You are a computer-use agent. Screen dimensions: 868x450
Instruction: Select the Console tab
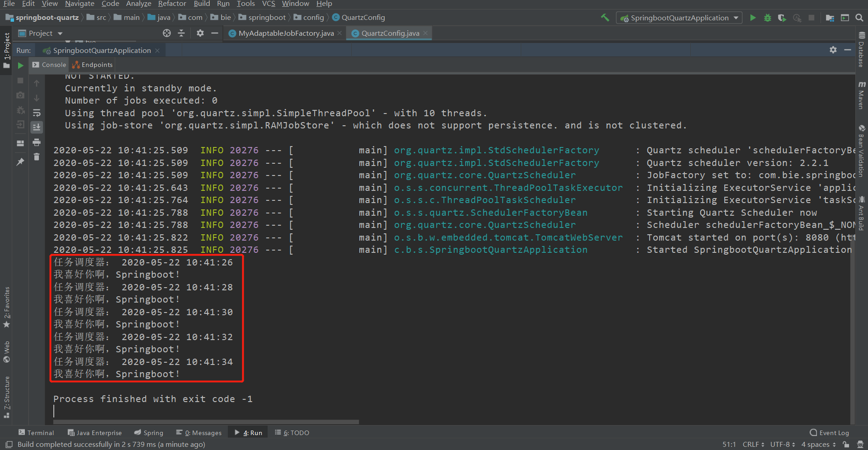(49, 65)
